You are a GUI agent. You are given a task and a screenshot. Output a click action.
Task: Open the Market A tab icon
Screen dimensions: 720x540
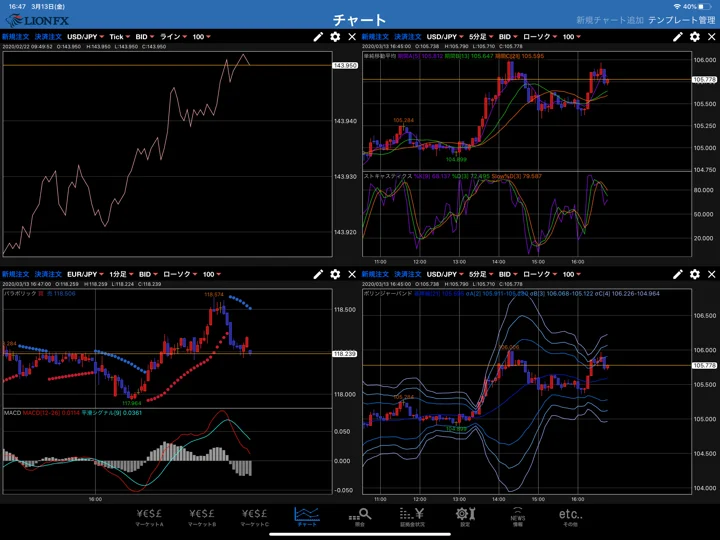(149, 517)
